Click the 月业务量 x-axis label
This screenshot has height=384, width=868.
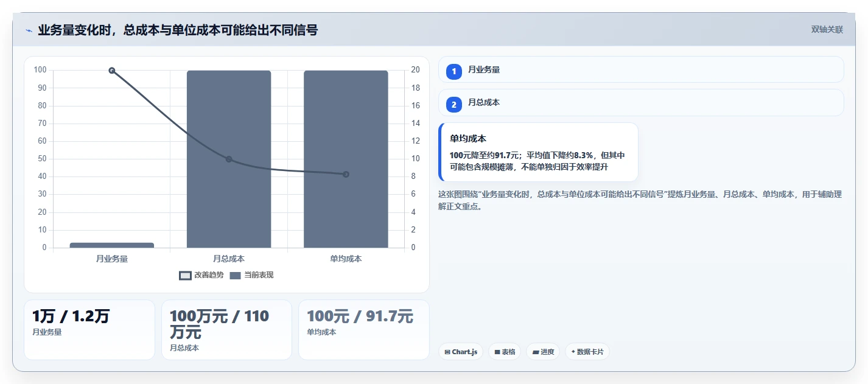coord(112,259)
